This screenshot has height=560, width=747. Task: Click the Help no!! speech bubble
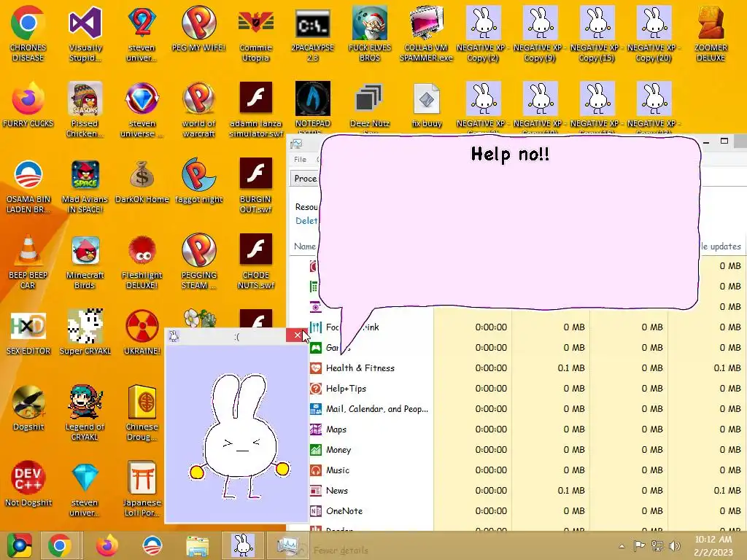coord(508,223)
